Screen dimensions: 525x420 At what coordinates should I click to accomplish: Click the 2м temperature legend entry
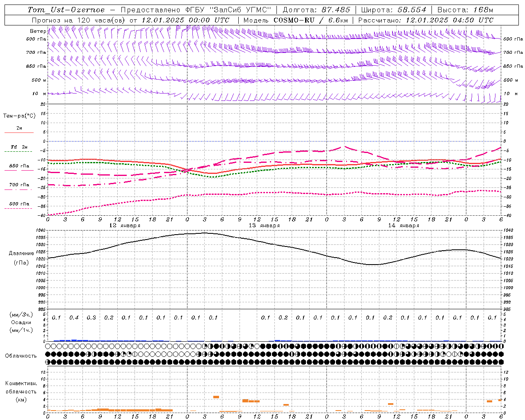[x=19, y=128]
